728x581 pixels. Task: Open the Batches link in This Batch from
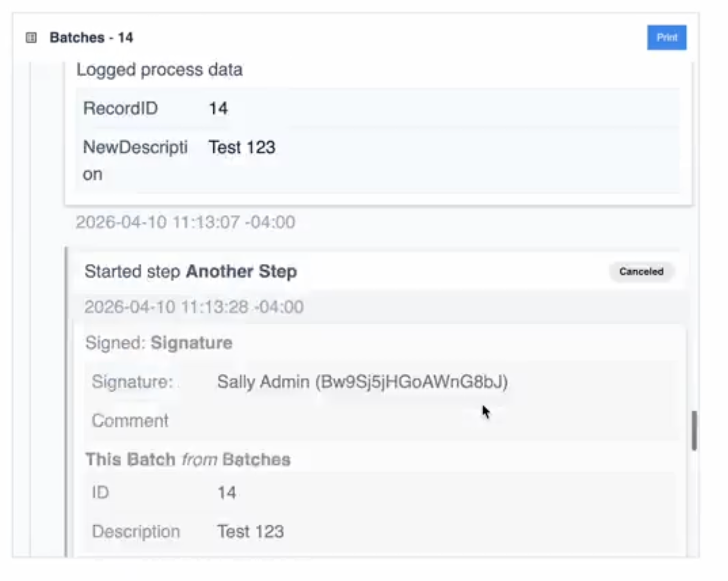pos(257,459)
